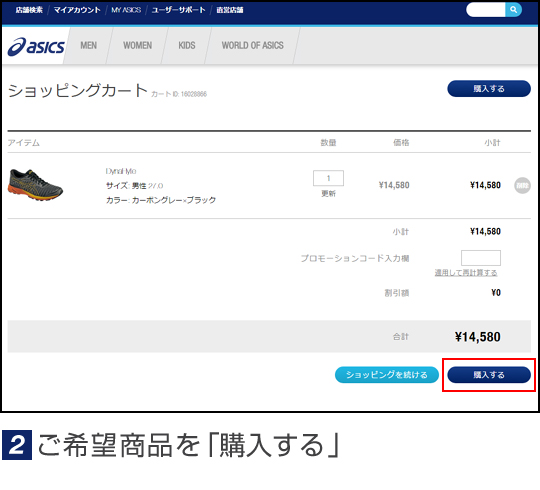Select the WOMEN navigation tab

tap(137, 45)
